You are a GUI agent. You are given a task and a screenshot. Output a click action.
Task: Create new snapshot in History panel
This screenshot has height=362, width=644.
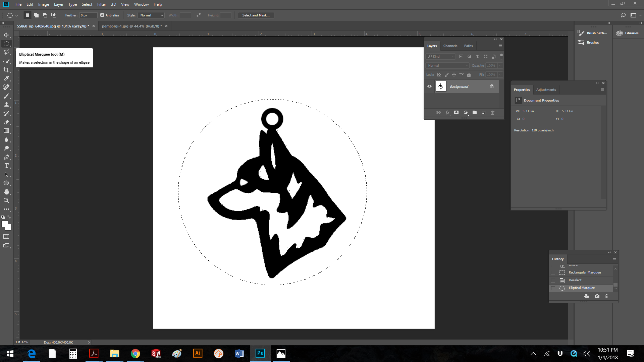tap(597, 296)
